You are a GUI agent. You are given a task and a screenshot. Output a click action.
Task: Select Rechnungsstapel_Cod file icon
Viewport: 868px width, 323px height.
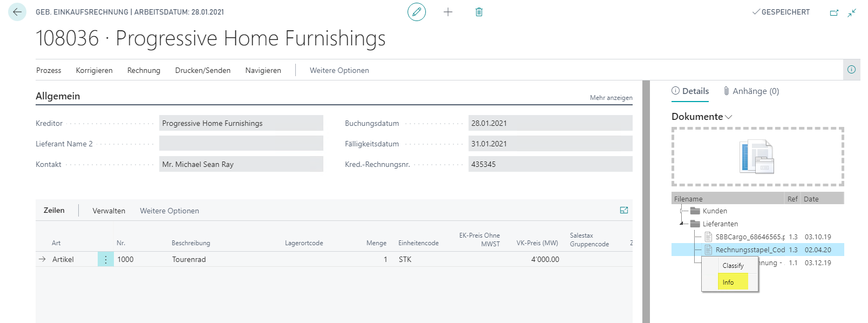(x=708, y=250)
